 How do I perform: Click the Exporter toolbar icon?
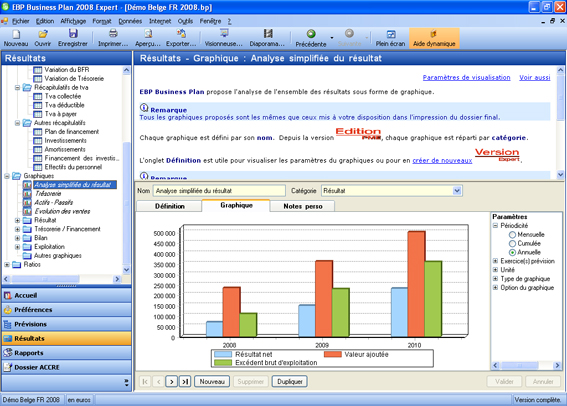point(181,34)
